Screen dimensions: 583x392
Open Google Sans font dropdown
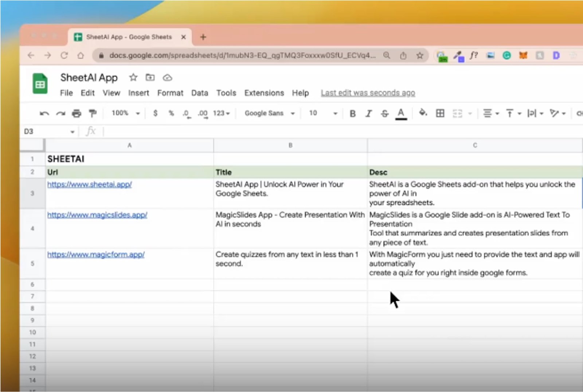click(x=270, y=113)
